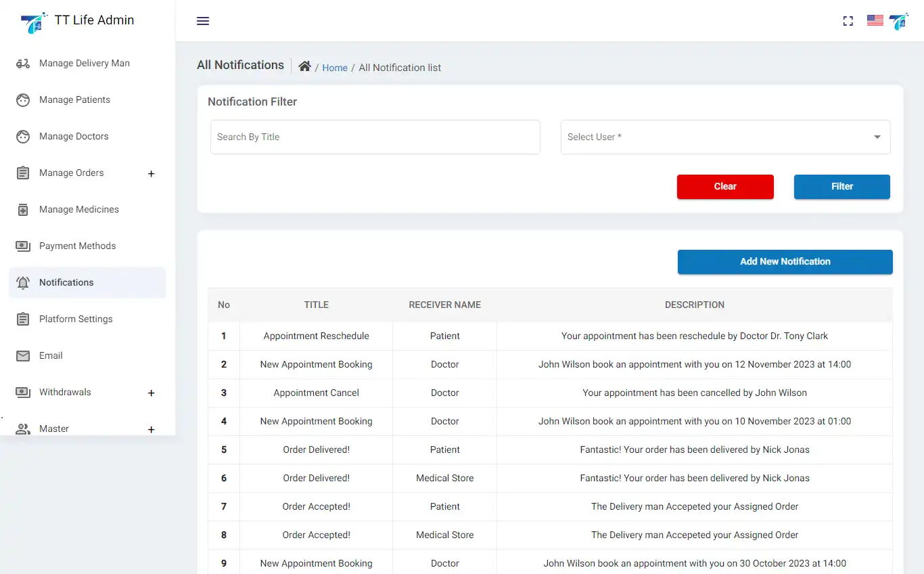Toggle sidebar with the hamburger menu icon

tap(203, 21)
